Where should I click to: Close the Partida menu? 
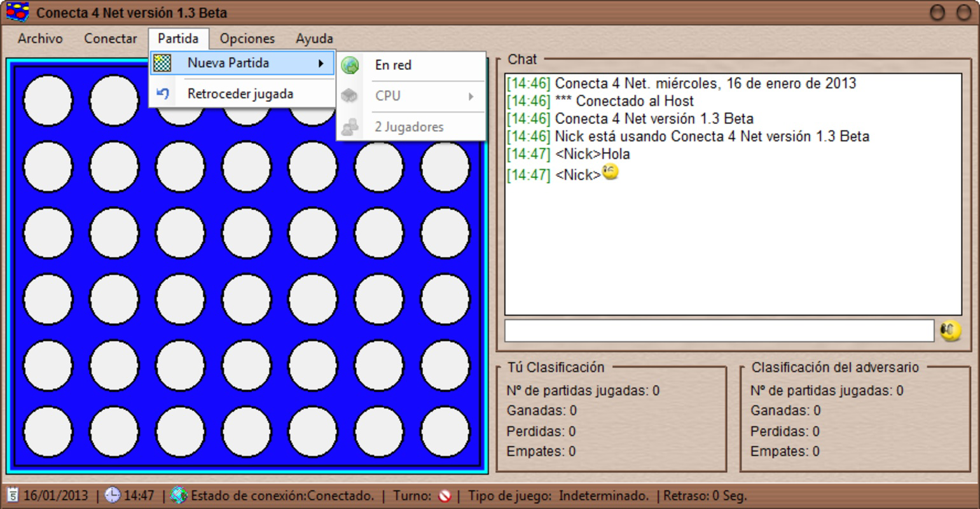coord(178,38)
